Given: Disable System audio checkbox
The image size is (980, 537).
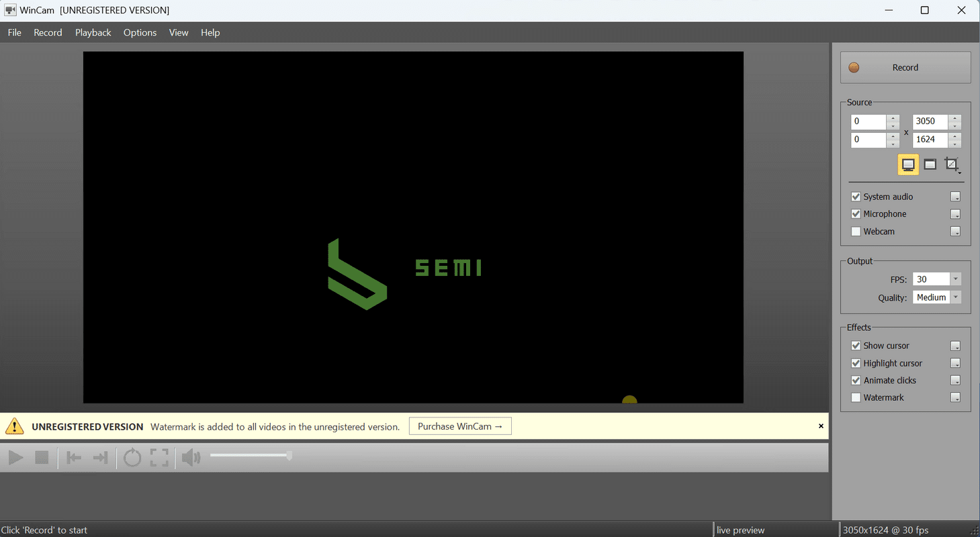Looking at the screenshot, I should [x=856, y=197].
